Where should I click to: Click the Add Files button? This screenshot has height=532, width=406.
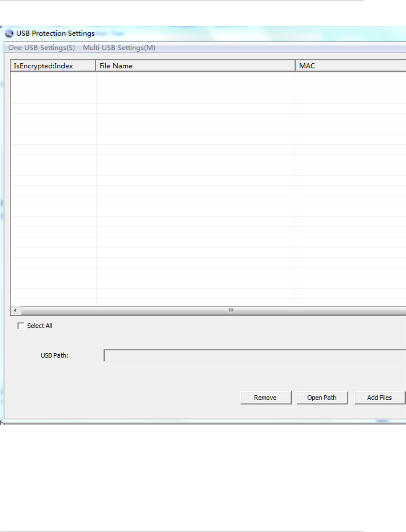[380, 398]
